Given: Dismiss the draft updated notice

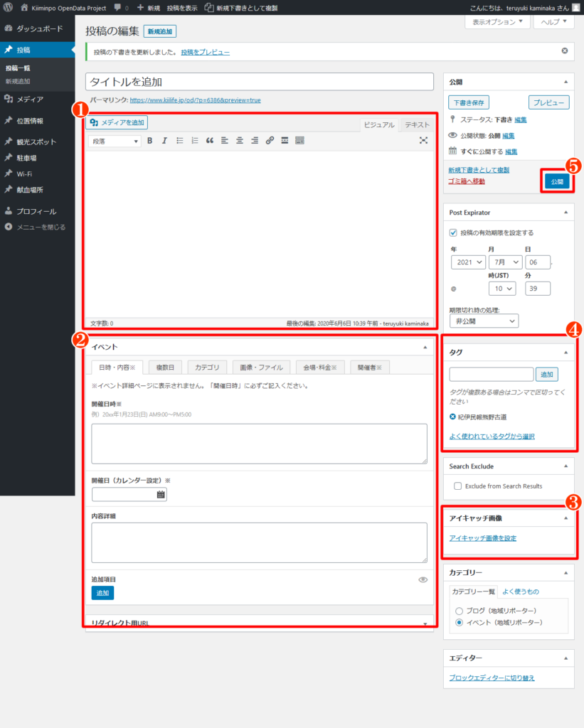Looking at the screenshot, I should 565,51.
